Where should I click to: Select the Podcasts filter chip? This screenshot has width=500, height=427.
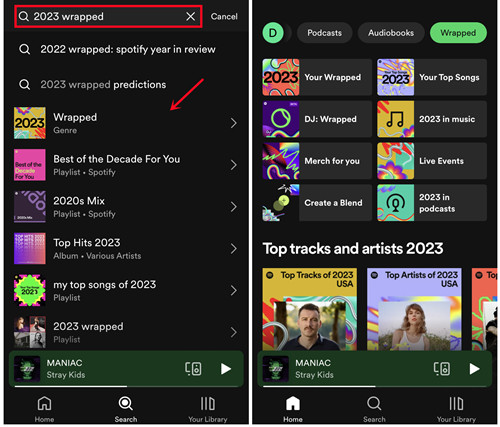[x=324, y=33]
